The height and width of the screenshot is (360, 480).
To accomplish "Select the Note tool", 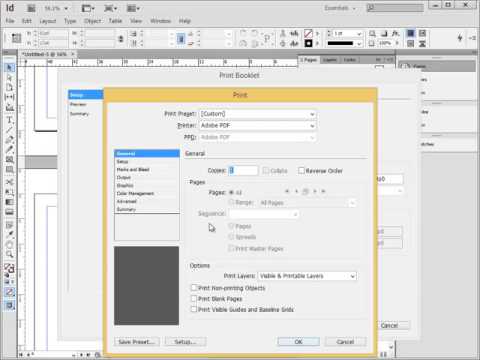I will 9,224.
